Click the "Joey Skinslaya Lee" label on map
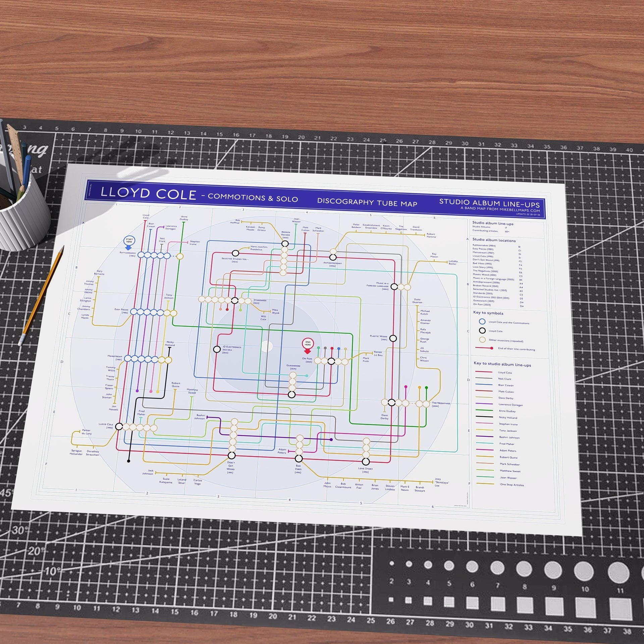Screen dimensions: 644x644 [x=442, y=482]
